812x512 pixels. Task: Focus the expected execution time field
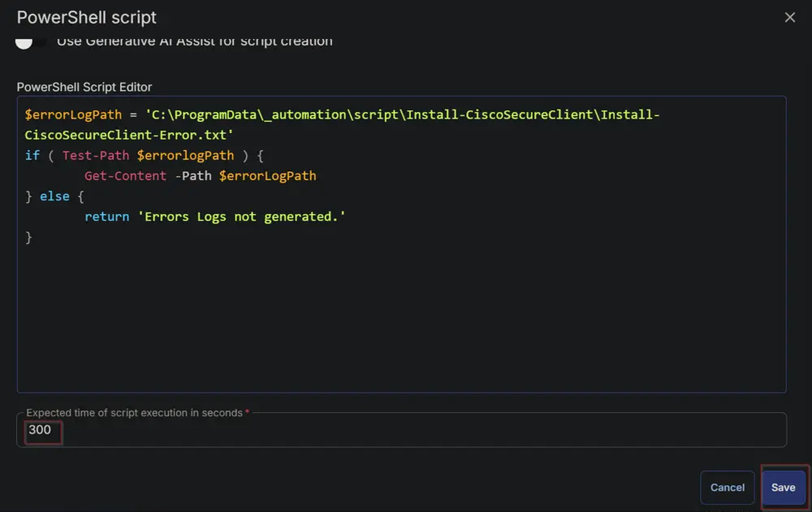click(x=401, y=430)
